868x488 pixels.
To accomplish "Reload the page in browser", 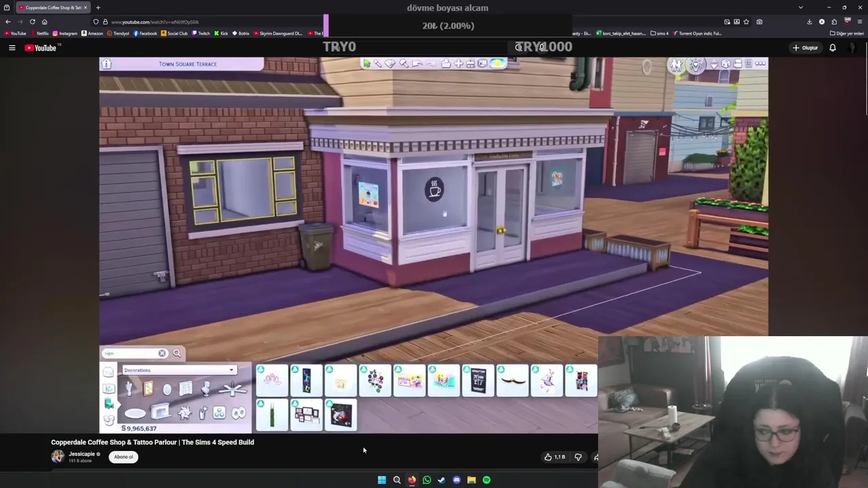I will [x=32, y=22].
